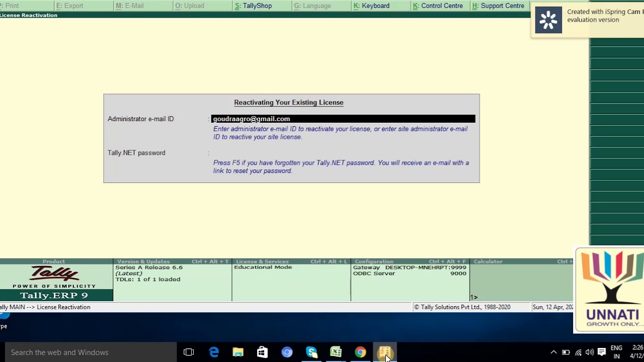Open License & Services panel header

point(291,261)
